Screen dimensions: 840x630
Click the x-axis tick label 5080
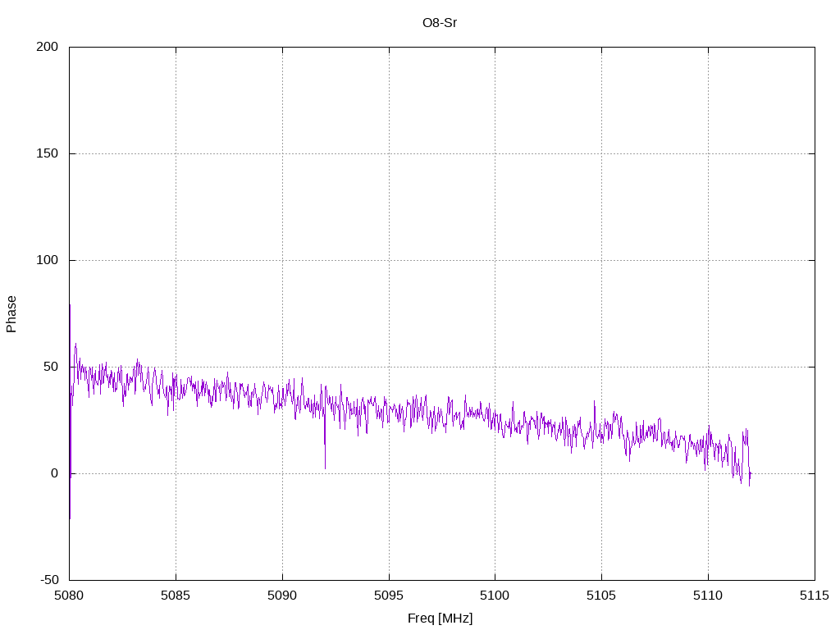click(69, 596)
